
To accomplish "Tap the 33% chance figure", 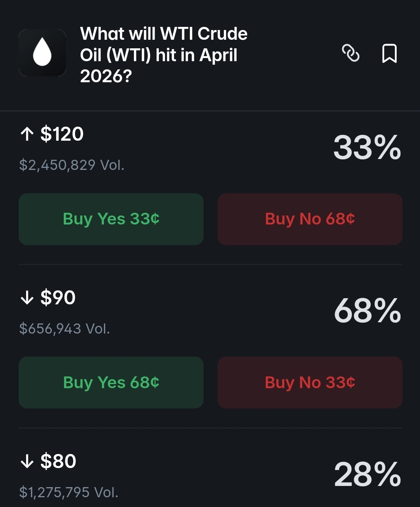I will tap(367, 148).
